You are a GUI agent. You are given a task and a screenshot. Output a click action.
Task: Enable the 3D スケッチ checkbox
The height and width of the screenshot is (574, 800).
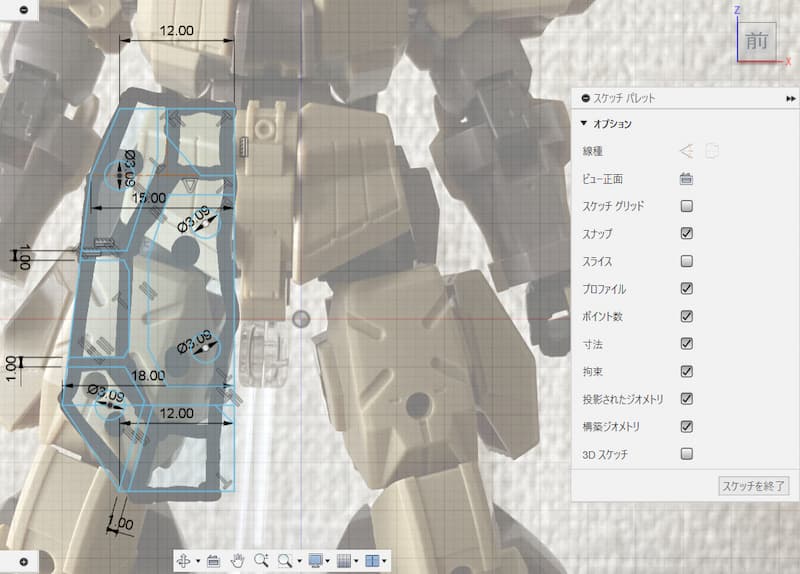click(687, 454)
